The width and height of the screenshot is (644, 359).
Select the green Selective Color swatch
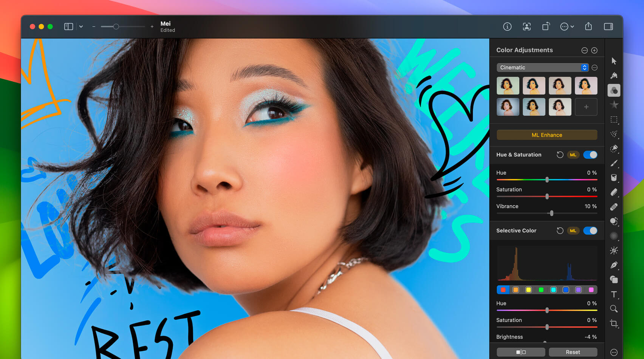[541, 290]
